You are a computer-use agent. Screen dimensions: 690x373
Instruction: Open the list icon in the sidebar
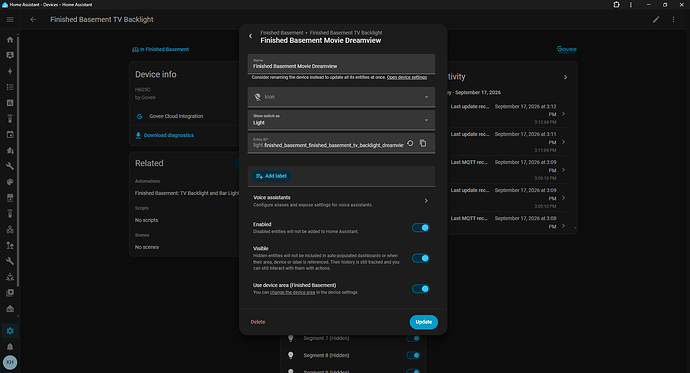[x=10, y=87]
